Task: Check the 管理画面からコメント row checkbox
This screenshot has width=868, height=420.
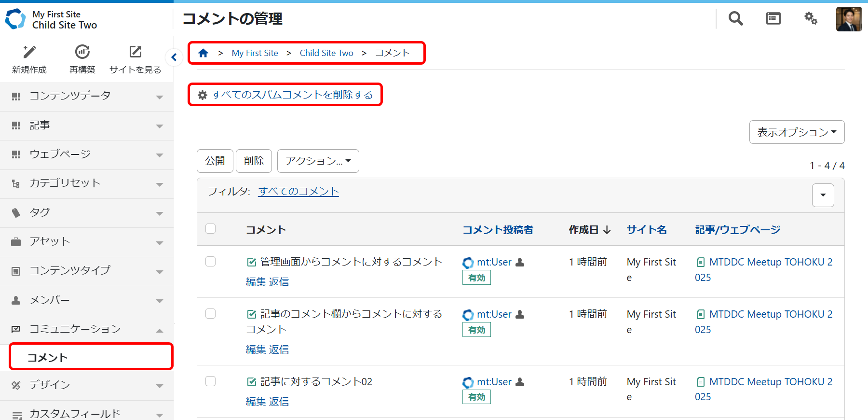Action: (211, 262)
